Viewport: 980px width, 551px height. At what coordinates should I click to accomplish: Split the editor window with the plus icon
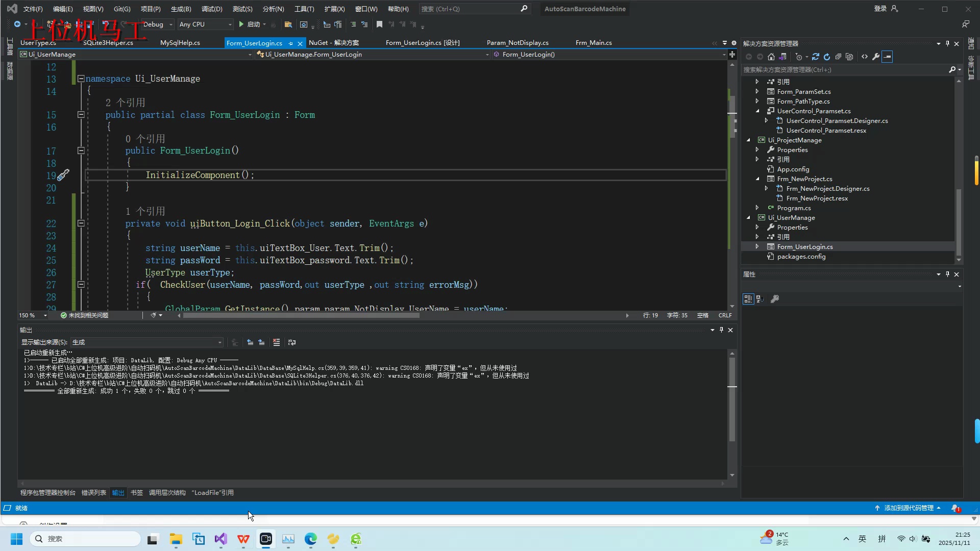click(732, 55)
